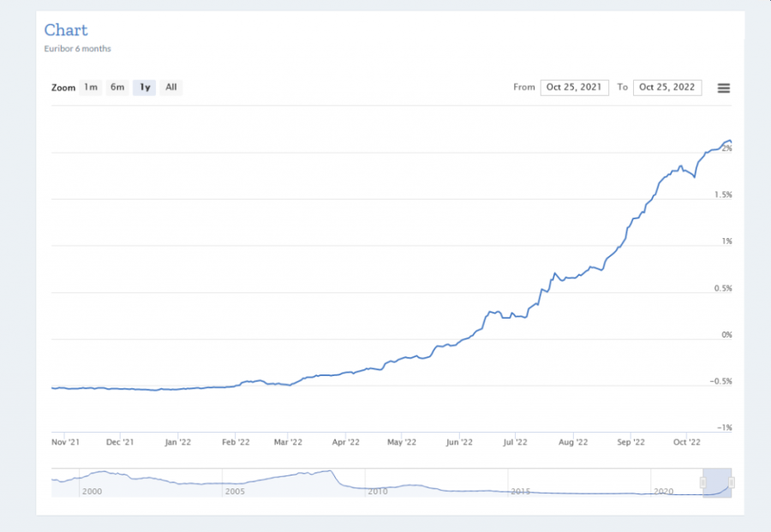The height and width of the screenshot is (532, 771).
Task: Click the 2% y-axis label
Action: (x=726, y=149)
